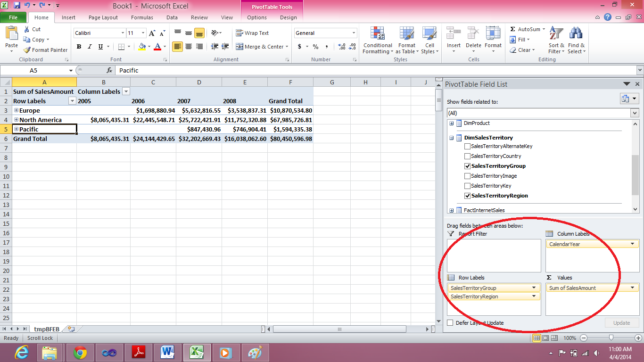Viewport: 644px width, 362px height.
Task: Open the Find & Select menu
Action: [x=576, y=40]
